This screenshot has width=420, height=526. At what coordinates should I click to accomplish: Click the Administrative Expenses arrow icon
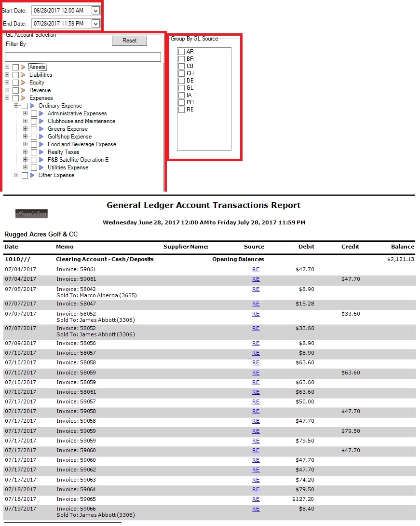(x=41, y=113)
